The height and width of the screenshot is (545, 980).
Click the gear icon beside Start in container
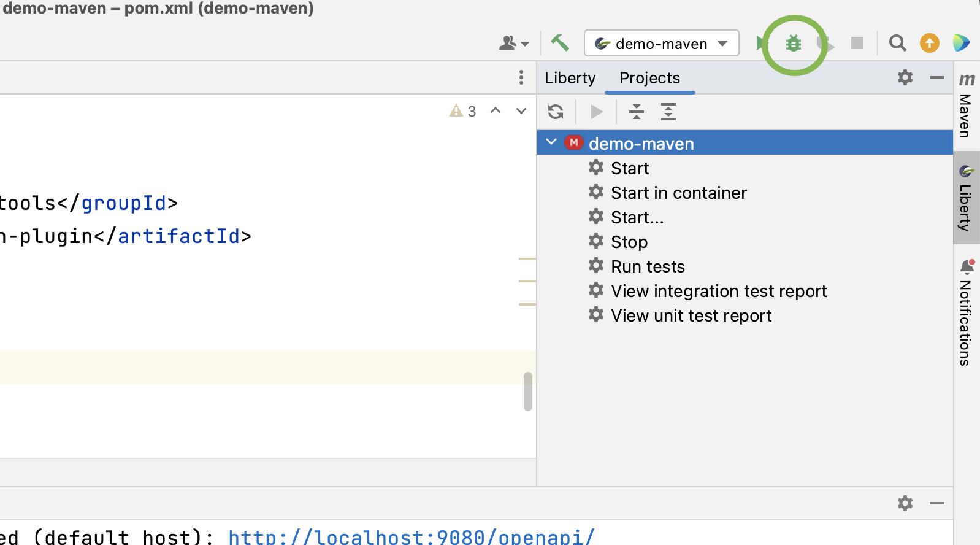(596, 191)
